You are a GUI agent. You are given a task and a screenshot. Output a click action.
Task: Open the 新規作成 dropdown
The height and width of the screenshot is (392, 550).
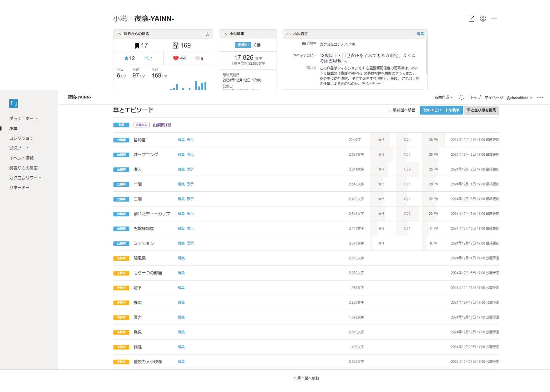443,98
